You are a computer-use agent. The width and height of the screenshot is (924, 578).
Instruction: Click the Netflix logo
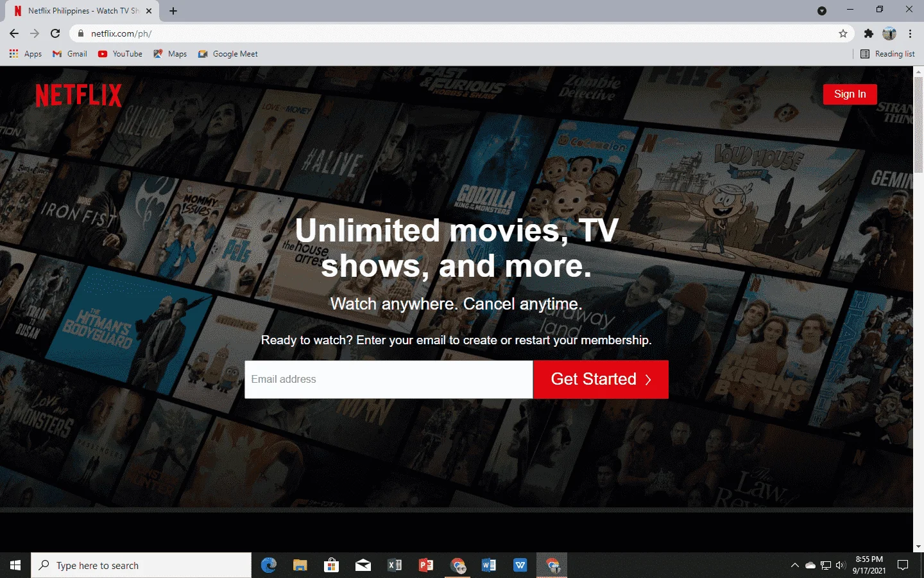click(x=78, y=95)
